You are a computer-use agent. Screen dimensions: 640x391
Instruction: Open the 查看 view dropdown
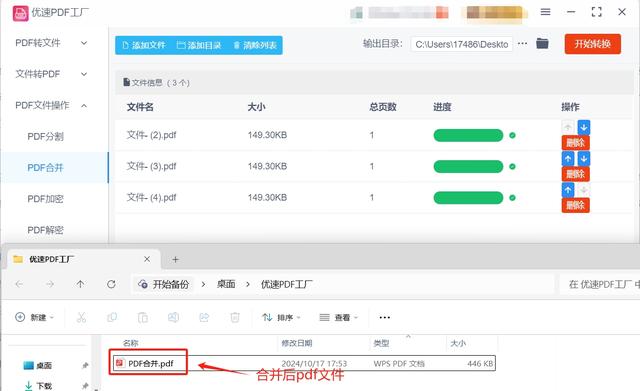338,317
